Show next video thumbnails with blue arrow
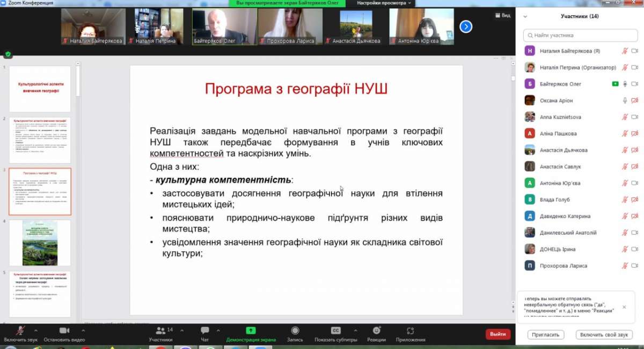644x349 pixels. pos(466,26)
